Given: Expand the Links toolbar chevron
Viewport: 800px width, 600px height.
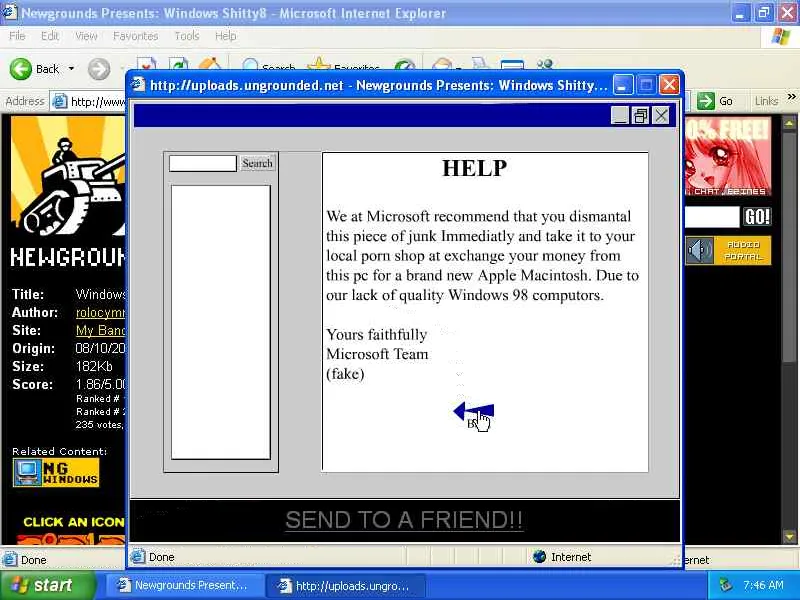Looking at the screenshot, I should point(791,96).
